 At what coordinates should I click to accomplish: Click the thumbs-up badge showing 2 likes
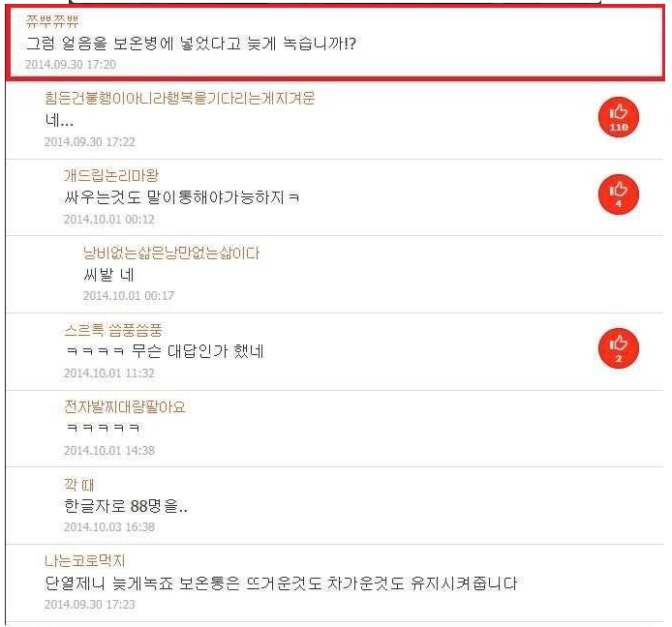click(x=619, y=348)
